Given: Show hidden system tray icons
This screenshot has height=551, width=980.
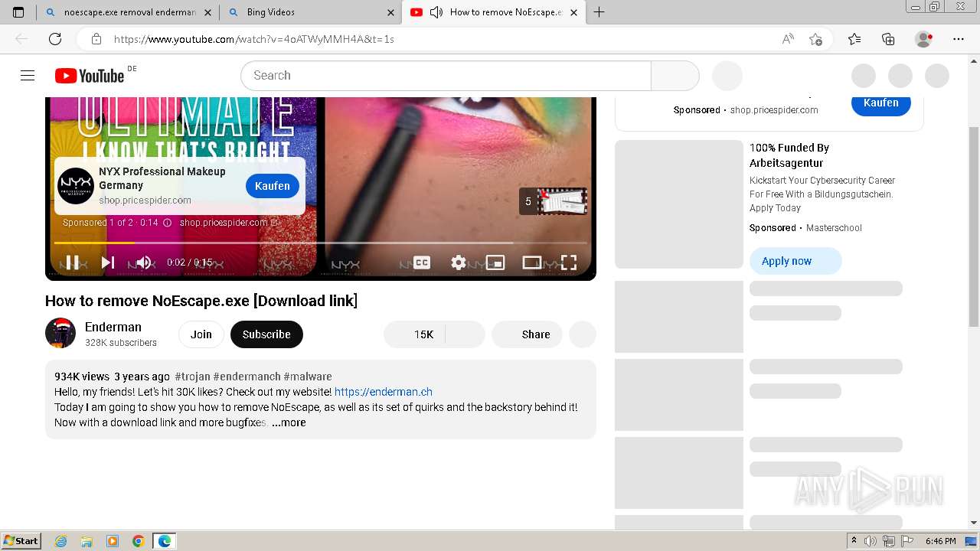Looking at the screenshot, I should pyautogui.click(x=854, y=541).
